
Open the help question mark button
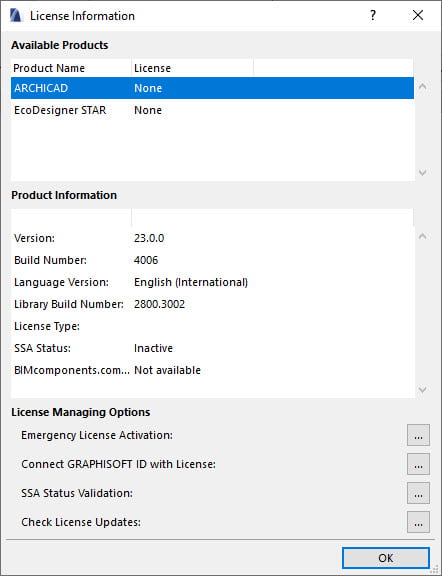(373, 15)
